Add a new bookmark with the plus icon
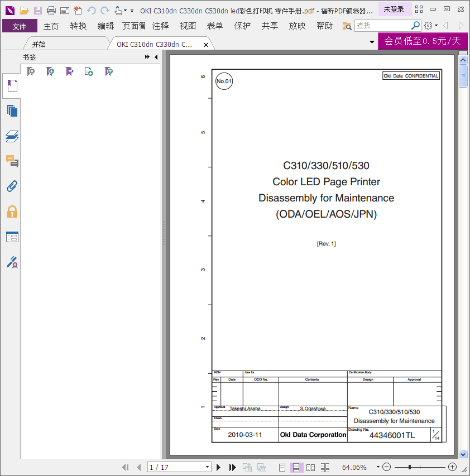This screenshot has width=470, height=476. [50, 71]
